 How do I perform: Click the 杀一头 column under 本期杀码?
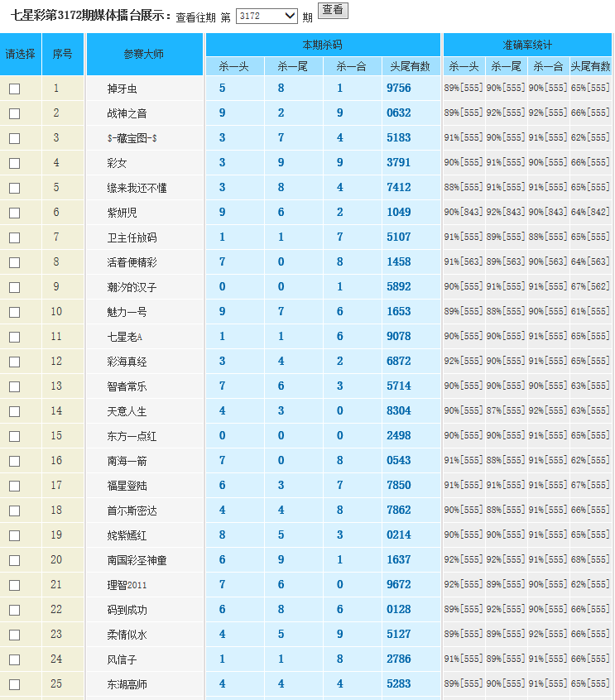pyautogui.click(x=234, y=67)
